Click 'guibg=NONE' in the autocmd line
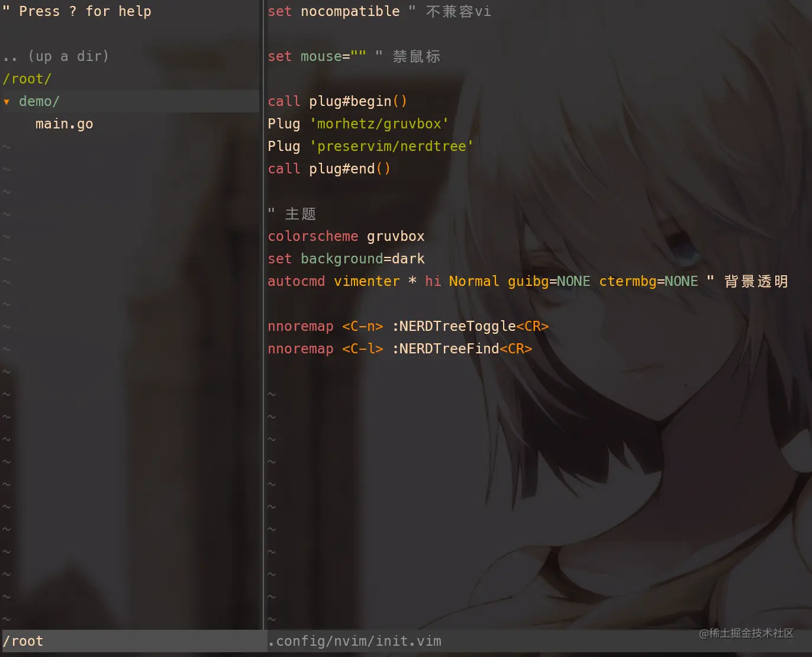The height and width of the screenshot is (657, 812). (549, 281)
